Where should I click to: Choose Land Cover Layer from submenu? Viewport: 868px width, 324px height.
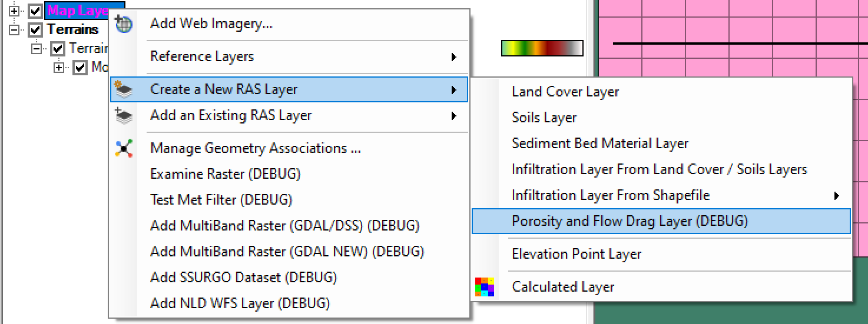tap(565, 92)
